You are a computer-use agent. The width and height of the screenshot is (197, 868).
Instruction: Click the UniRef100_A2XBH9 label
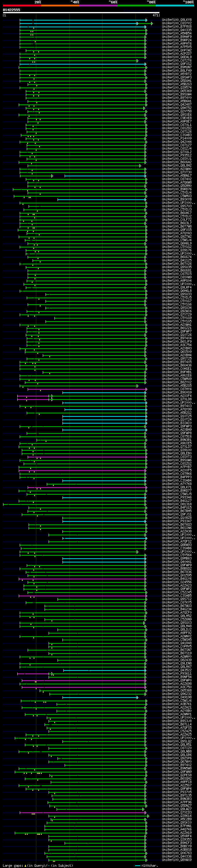(x=177, y=430)
